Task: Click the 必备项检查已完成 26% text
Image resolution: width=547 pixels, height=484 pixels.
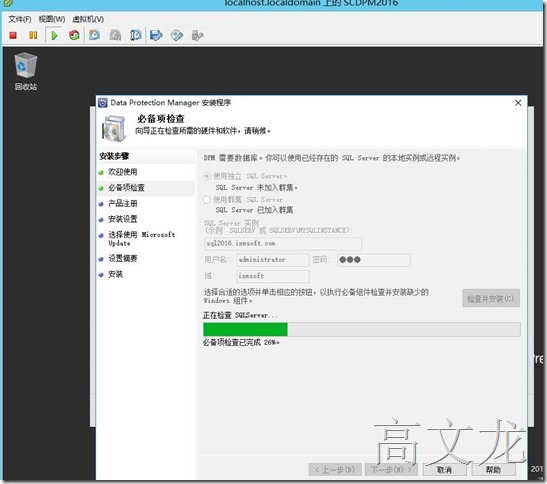Action: pos(241,342)
